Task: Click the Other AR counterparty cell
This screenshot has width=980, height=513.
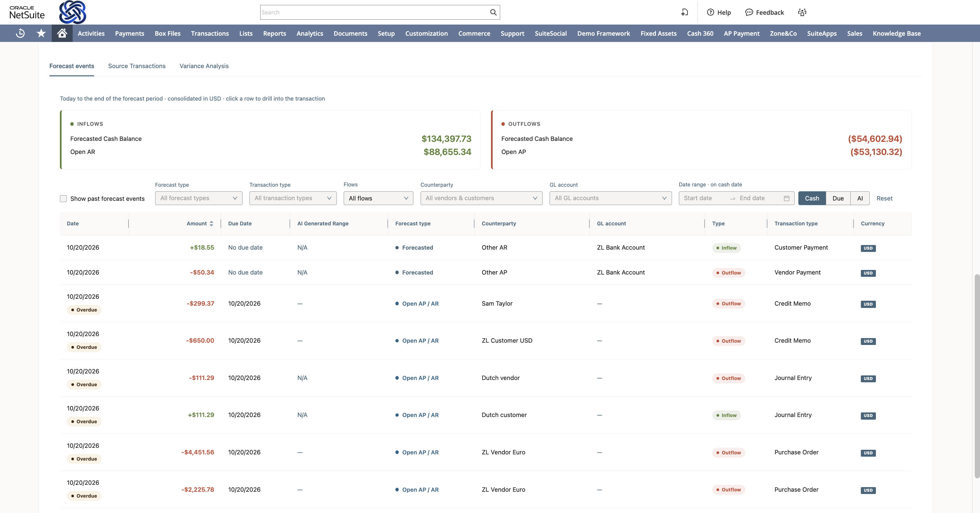Action: tap(494, 248)
